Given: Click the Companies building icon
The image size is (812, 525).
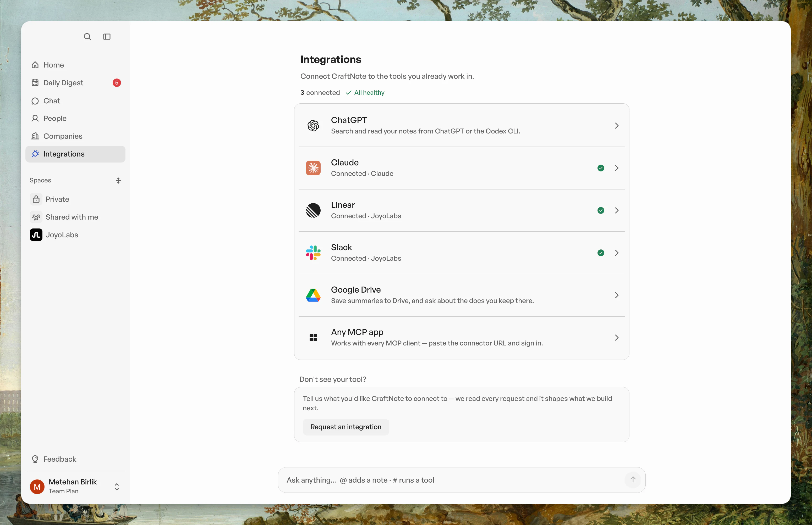Looking at the screenshot, I should [35, 136].
